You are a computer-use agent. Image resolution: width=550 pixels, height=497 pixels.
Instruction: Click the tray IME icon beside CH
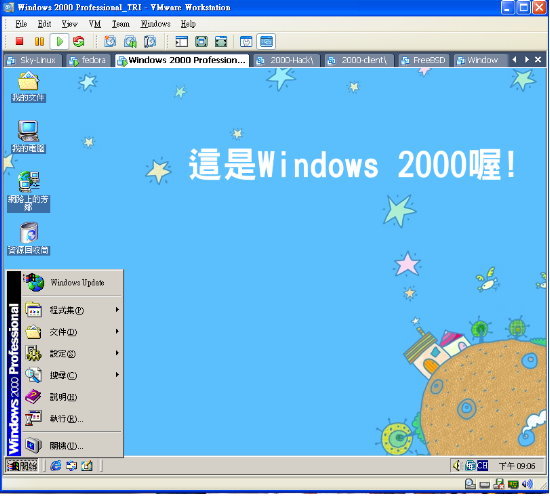[x=470, y=466]
